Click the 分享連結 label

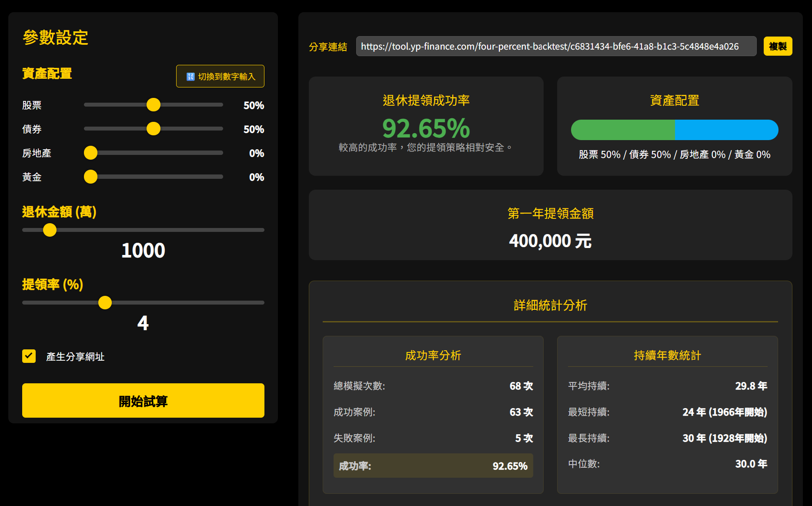[x=328, y=47]
